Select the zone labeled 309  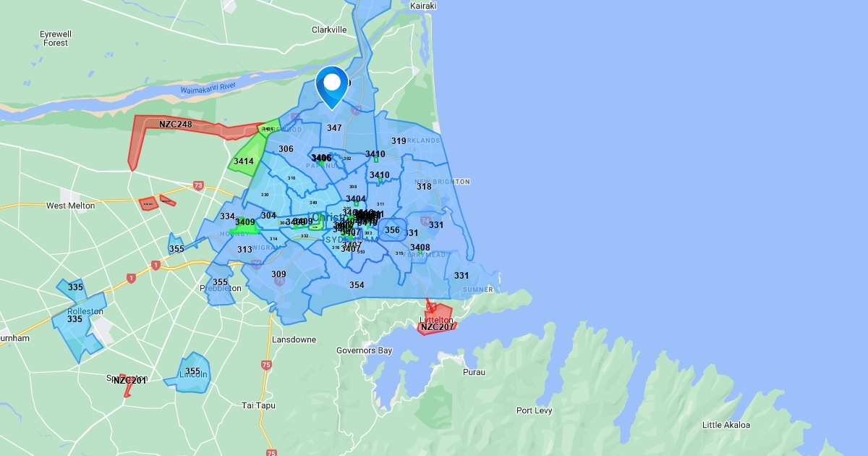[x=278, y=274]
